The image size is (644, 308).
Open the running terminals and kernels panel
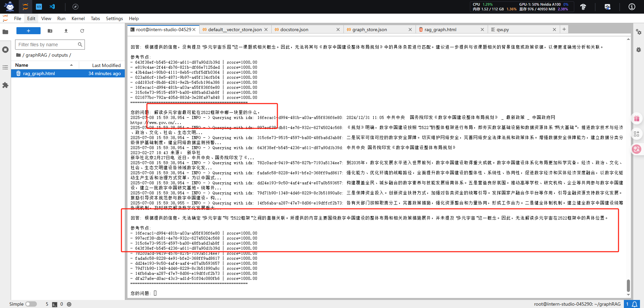pos(5,50)
